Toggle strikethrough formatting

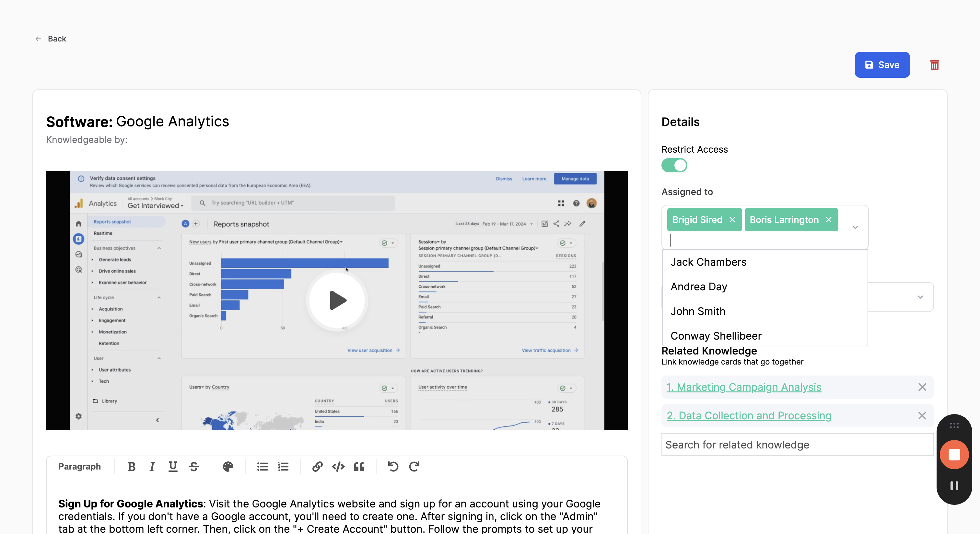(x=194, y=466)
